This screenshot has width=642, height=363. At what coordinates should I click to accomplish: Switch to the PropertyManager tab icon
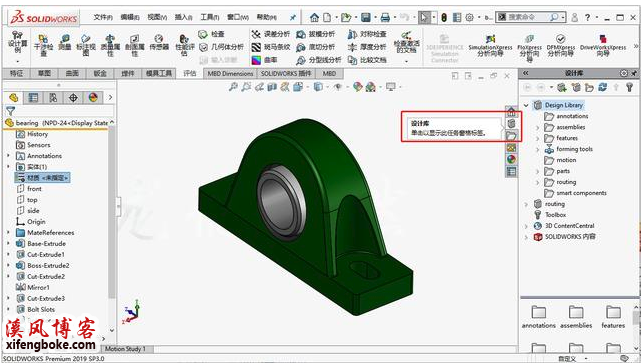click(33, 97)
